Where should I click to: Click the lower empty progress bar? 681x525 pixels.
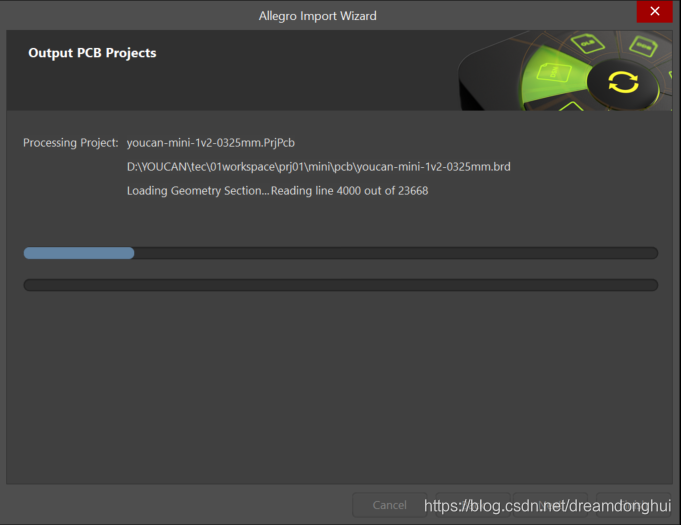click(x=341, y=285)
